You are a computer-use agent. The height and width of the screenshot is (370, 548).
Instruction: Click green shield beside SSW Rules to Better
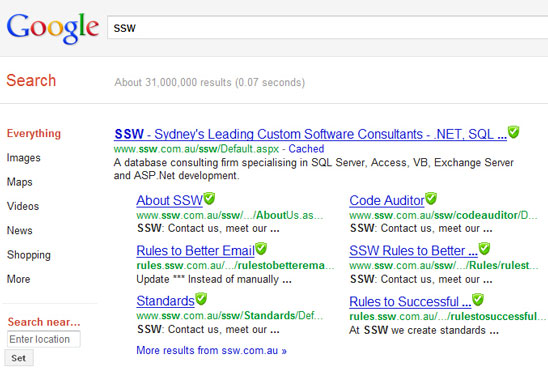point(484,248)
